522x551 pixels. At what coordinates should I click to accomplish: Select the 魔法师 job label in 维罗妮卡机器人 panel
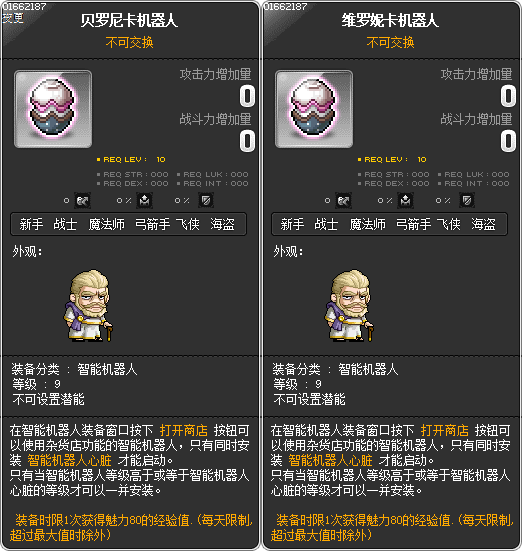(367, 224)
